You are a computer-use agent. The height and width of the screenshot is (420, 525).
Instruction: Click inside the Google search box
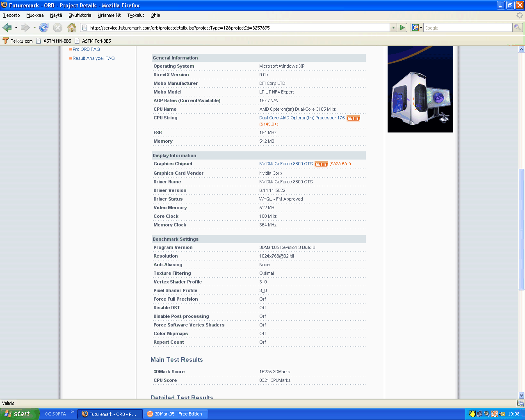[468, 27]
